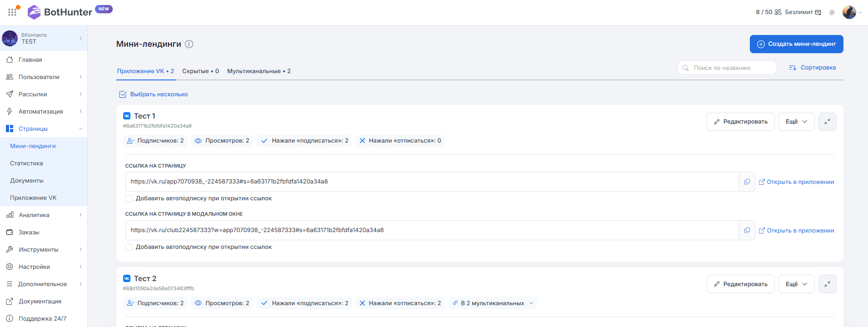Click the Тест 1 ID #6a63171b2fbfdfa1420a34a8
868x327 pixels.
(157, 126)
